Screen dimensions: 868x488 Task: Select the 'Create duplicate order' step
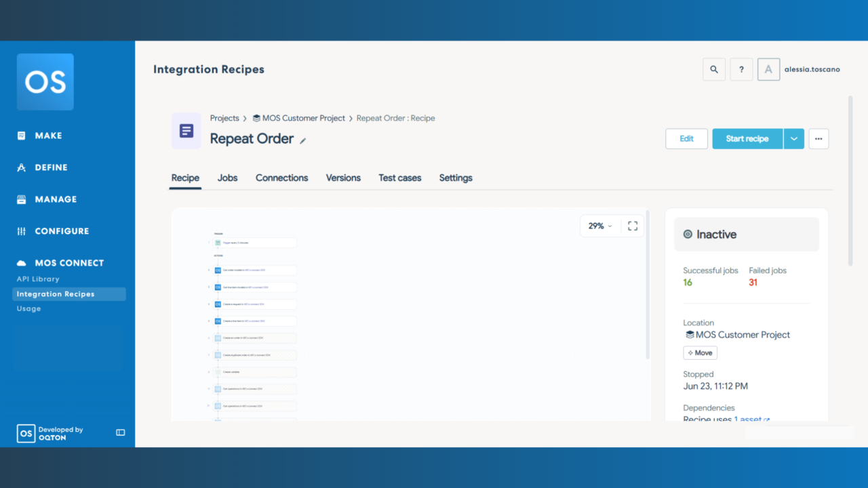[255, 355]
